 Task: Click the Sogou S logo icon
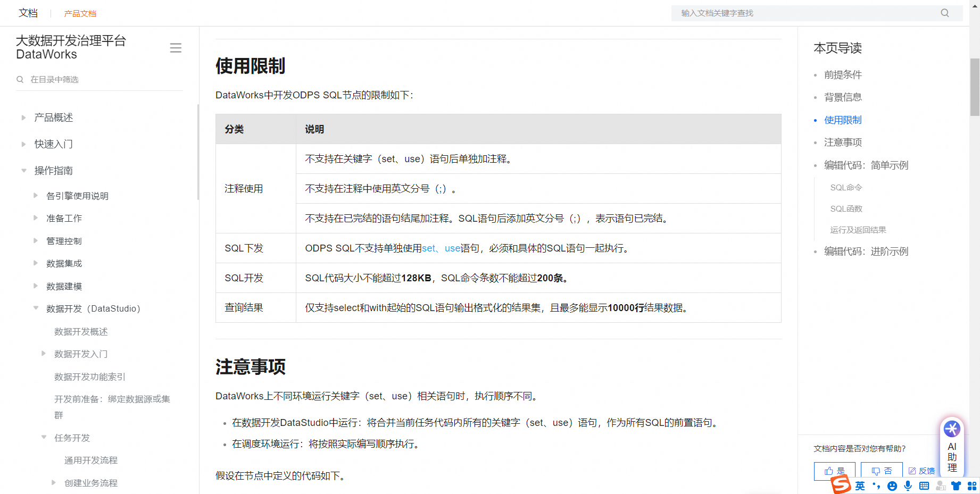coord(841,484)
